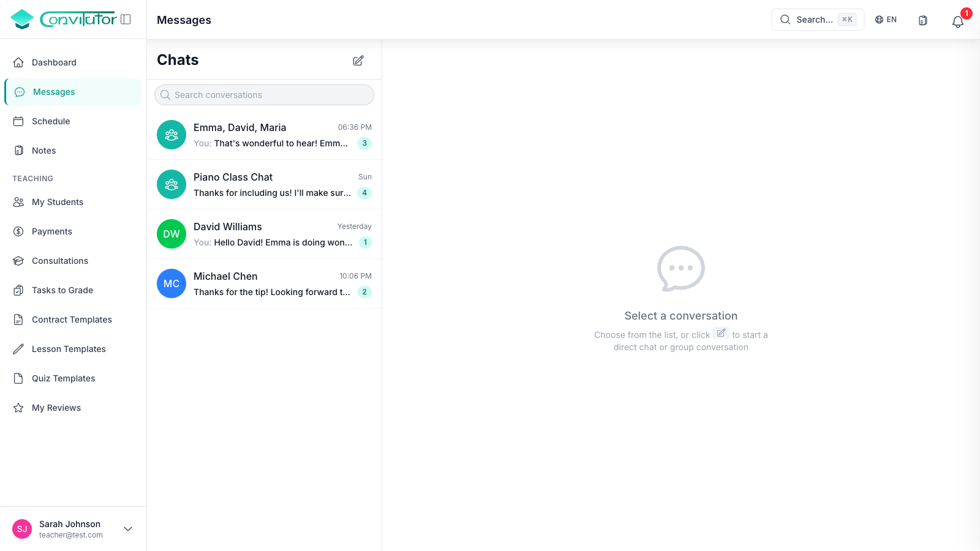Click the ConviTutor logo
Image resolution: width=980 pixels, height=551 pixels.
pyautogui.click(x=64, y=20)
